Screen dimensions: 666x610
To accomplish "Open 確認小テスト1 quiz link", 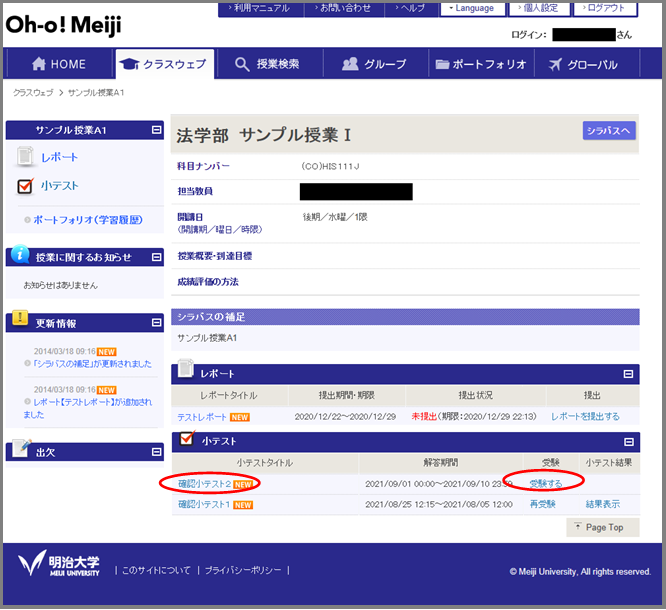I will (x=204, y=504).
